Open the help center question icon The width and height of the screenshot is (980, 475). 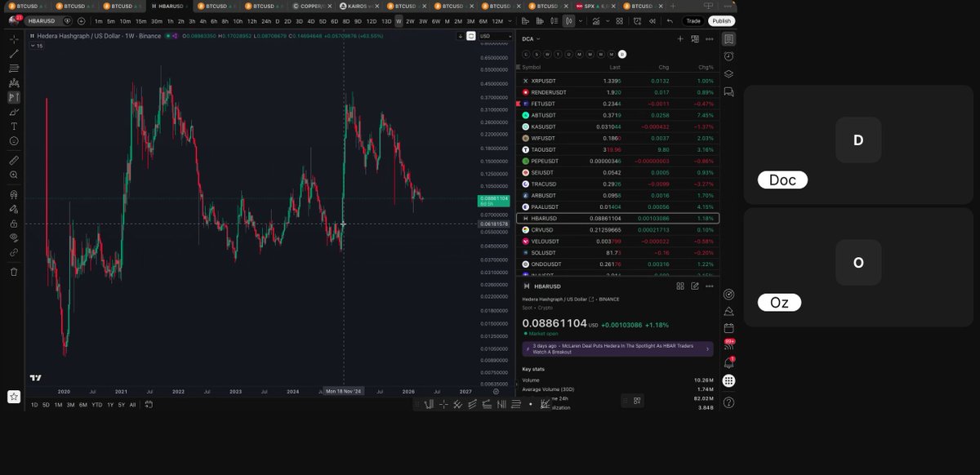pos(728,402)
